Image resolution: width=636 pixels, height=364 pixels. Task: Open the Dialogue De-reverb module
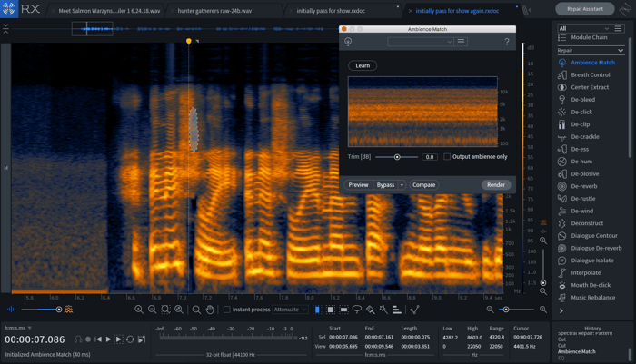(596, 248)
